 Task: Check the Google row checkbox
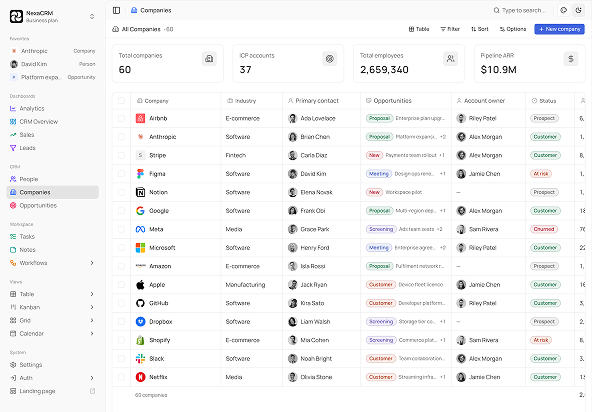click(121, 211)
